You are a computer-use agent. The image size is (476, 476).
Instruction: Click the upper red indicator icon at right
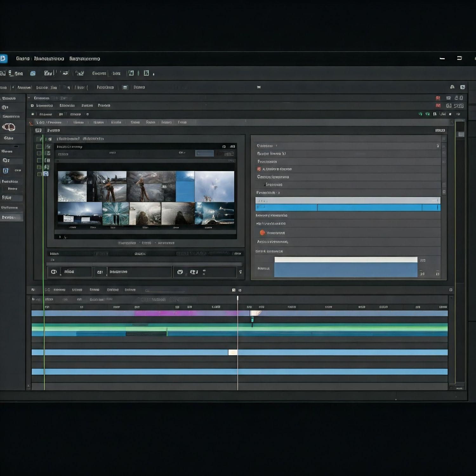pyautogui.click(x=438, y=98)
